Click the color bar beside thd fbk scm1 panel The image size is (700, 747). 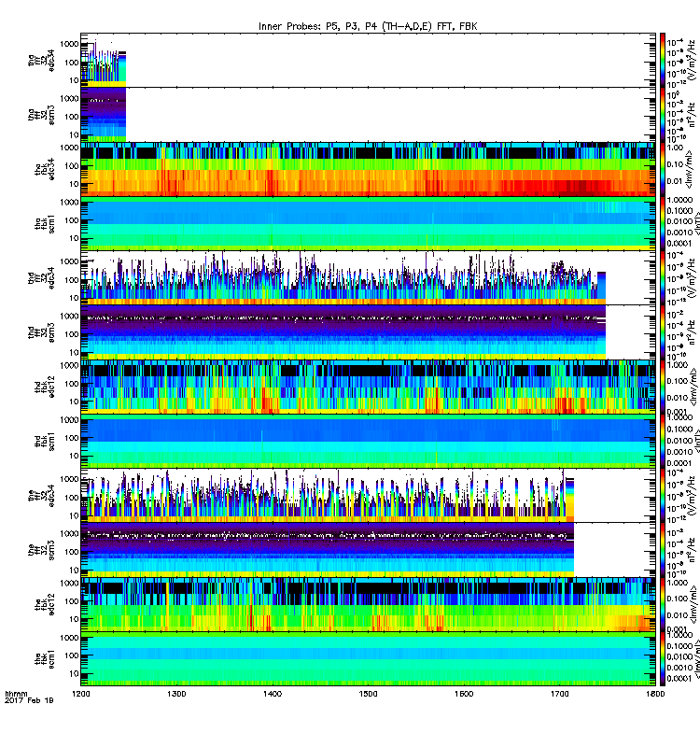coord(663,441)
